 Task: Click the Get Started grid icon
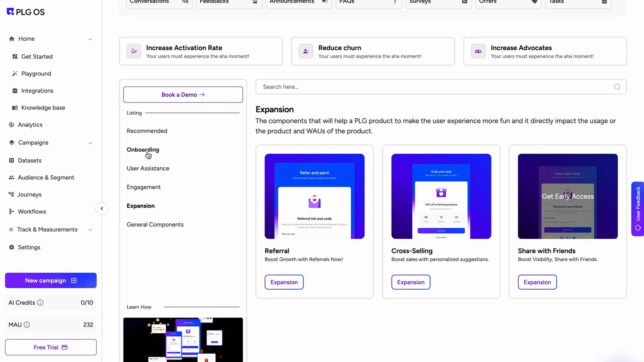click(x=15, y=57)
